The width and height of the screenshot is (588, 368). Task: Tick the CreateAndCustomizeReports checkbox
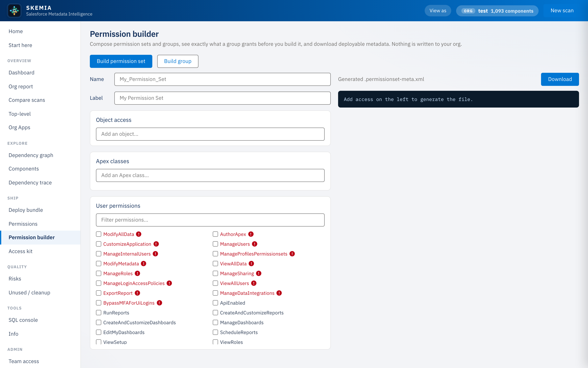pos(215,313)
